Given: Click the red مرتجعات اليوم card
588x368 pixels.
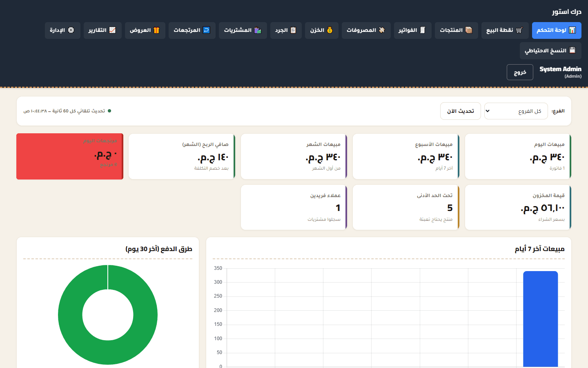Looking at the screenshot, I should tap(70, 157).
